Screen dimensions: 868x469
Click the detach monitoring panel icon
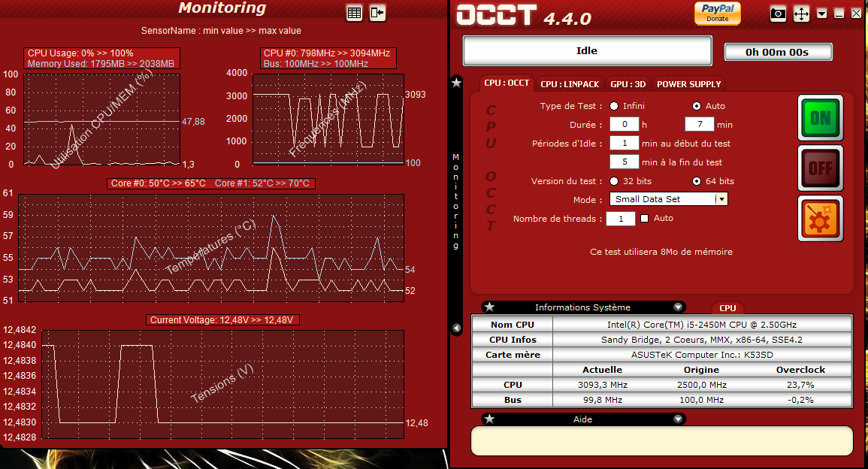tap(377, 13)
